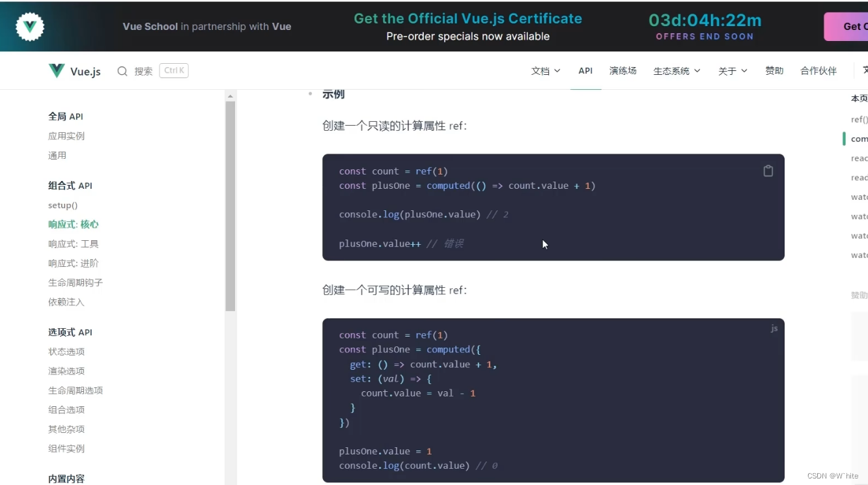This screenshot has height=485, width=868.
Task: Expand the 文档 dropdown menu
Action: tap(546, 71)
